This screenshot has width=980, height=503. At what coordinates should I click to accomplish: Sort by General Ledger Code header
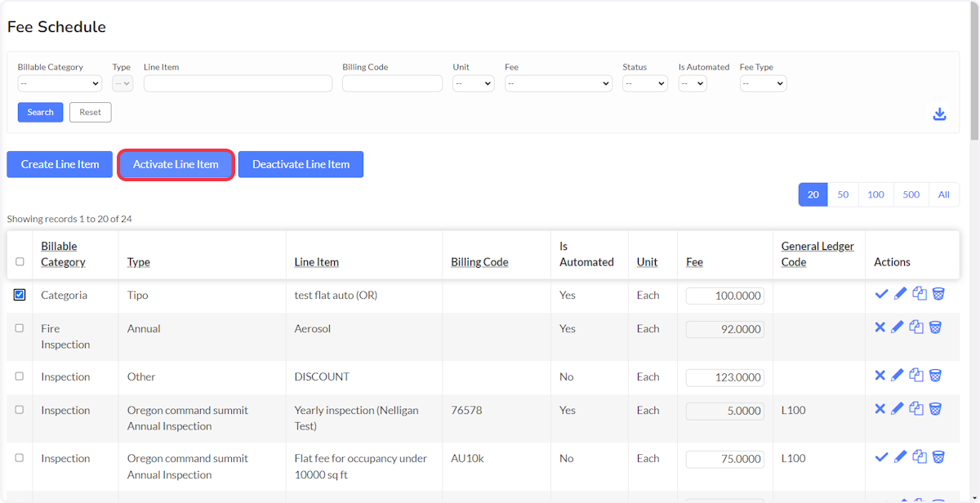(x=817, y=254)
